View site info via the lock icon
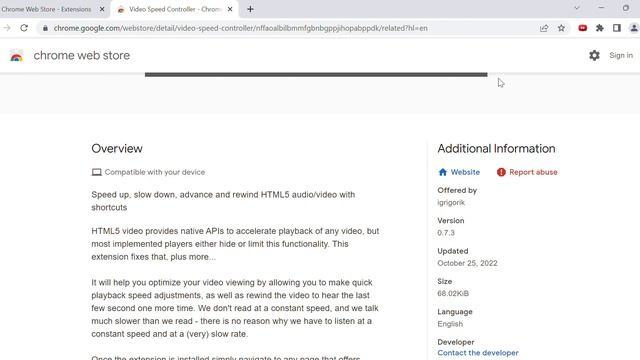The height and width of the screenshot is (360, 640). click(x=45, y=28)
